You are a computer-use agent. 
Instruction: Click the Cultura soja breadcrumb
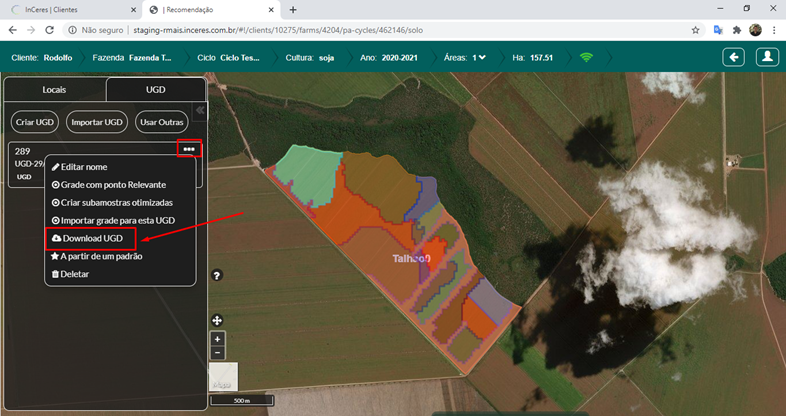point(310,58)
